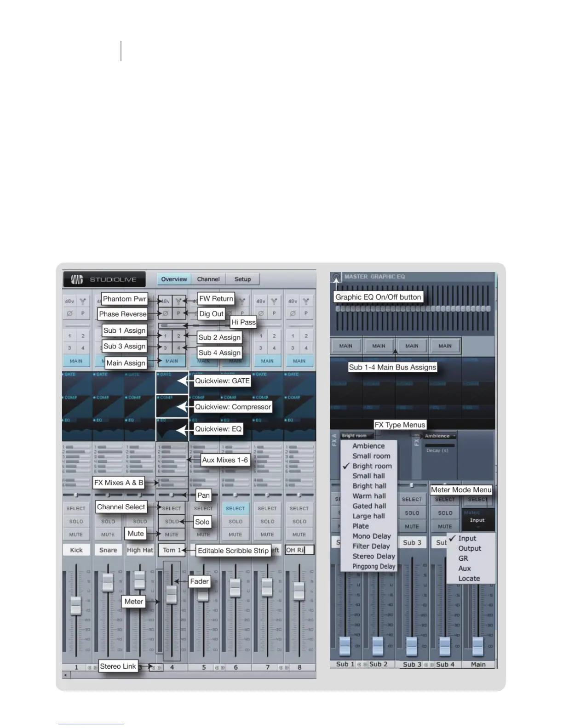This screenshot has height=728, width=563.
Task: Click stereo link icon between channels 3 and 4
Action: [x=156, y=667]
